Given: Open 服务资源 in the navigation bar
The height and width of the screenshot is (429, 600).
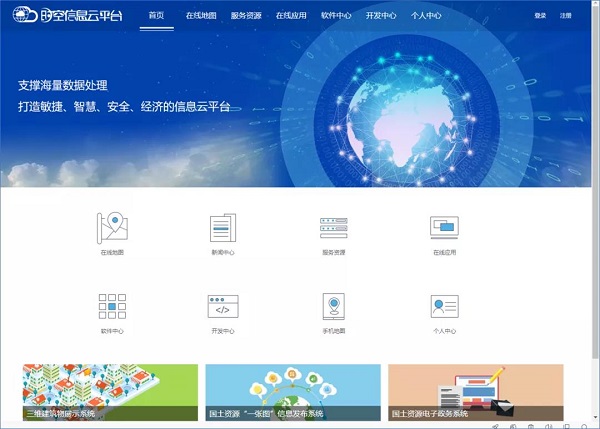Looking at the screenshot, I should click(x=247, y=16).
